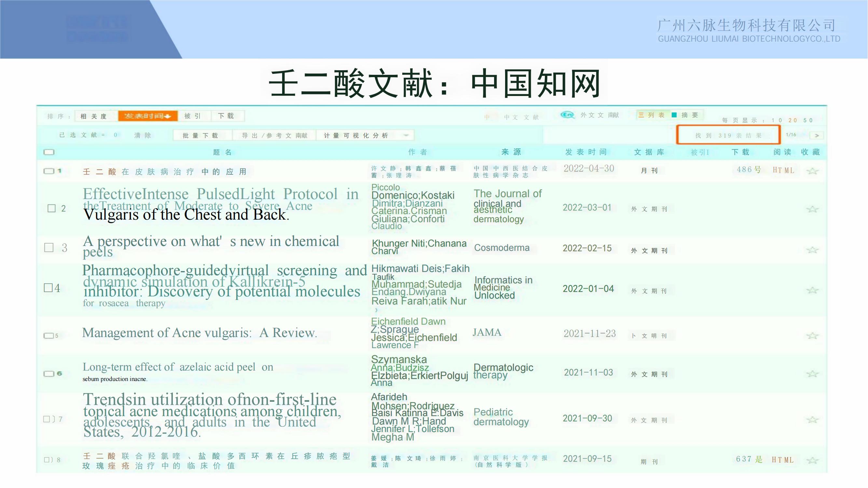
Task: Click source Dermatologic therapy
Action: (x=503, y=371)
